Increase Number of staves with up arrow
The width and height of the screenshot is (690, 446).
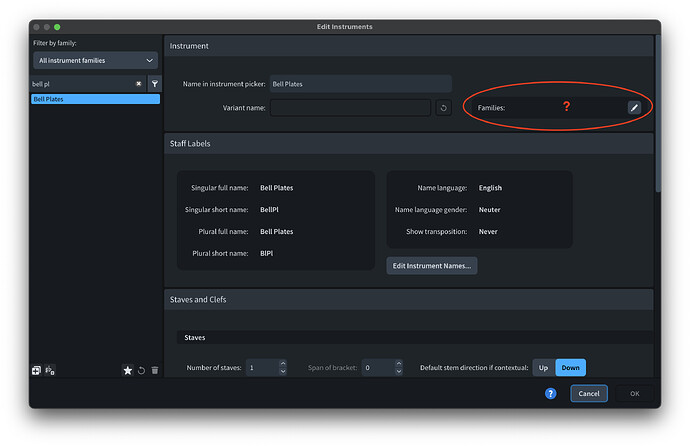tap(283, 363)
